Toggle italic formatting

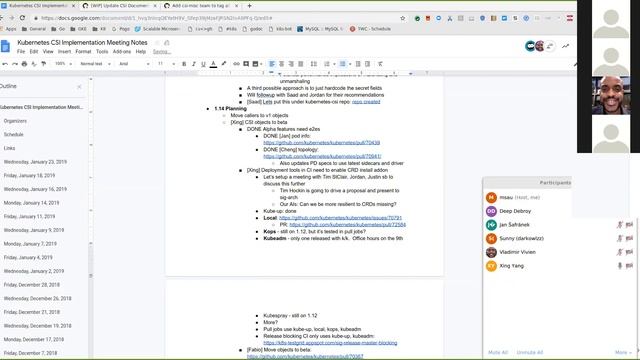193,64
